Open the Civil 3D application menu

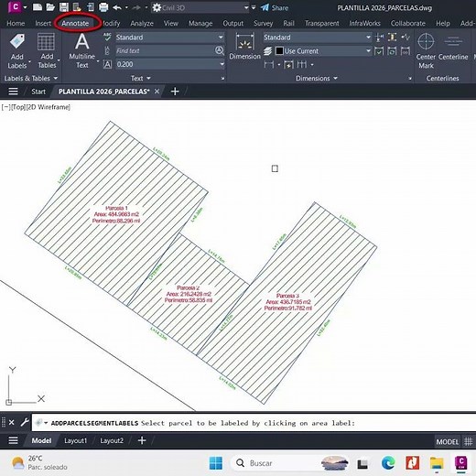pos(15,7)
